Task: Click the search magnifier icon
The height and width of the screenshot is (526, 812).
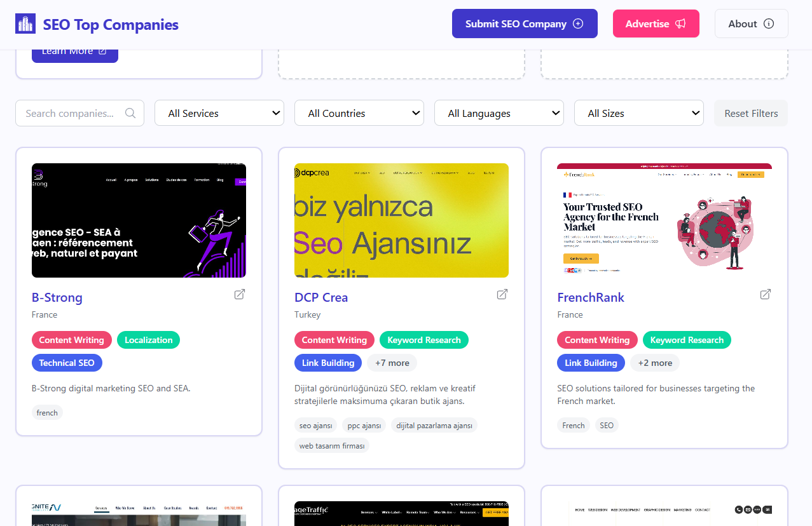Action: (130, 113)
